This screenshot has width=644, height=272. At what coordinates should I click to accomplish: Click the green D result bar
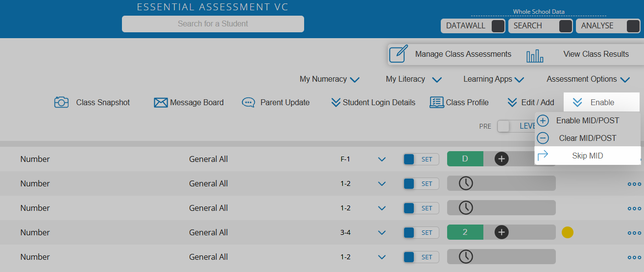click(465, 159)
